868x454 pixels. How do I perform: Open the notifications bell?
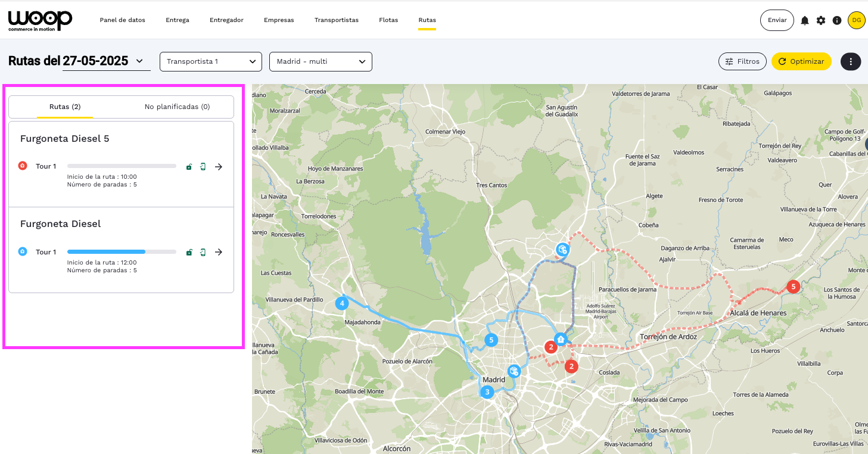click(x=805, y=20)
